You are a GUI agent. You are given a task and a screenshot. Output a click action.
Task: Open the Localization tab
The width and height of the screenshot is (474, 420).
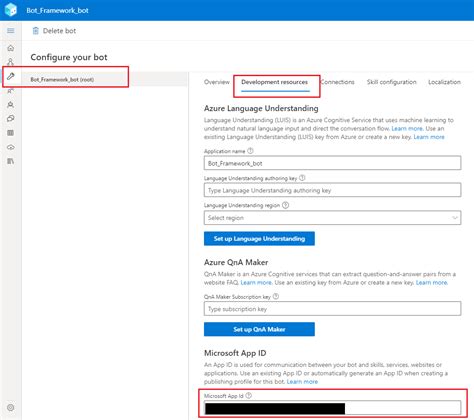444,82
